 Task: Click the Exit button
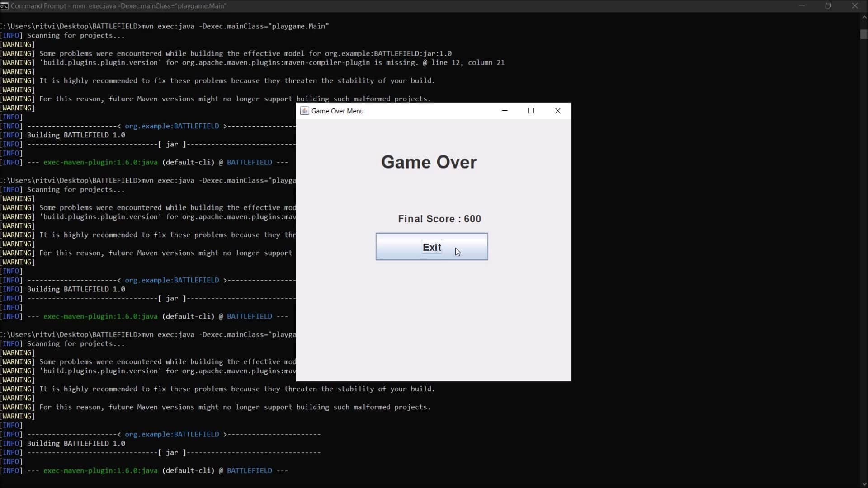point(431,247)
